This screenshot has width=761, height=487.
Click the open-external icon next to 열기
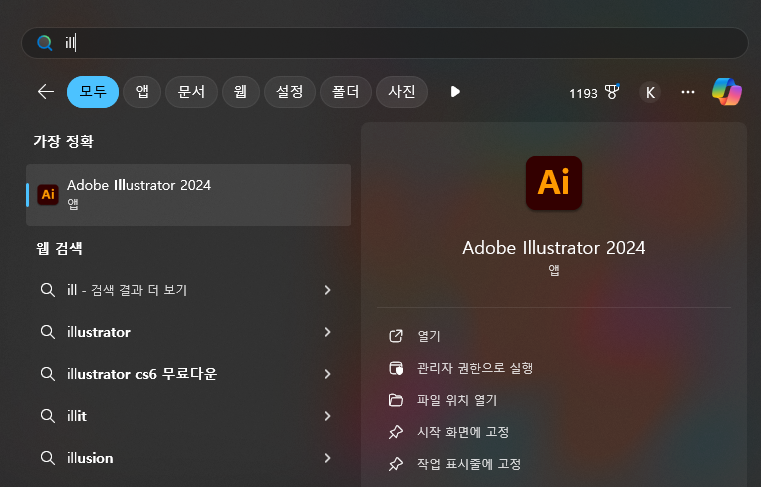[x=396, y=336]
